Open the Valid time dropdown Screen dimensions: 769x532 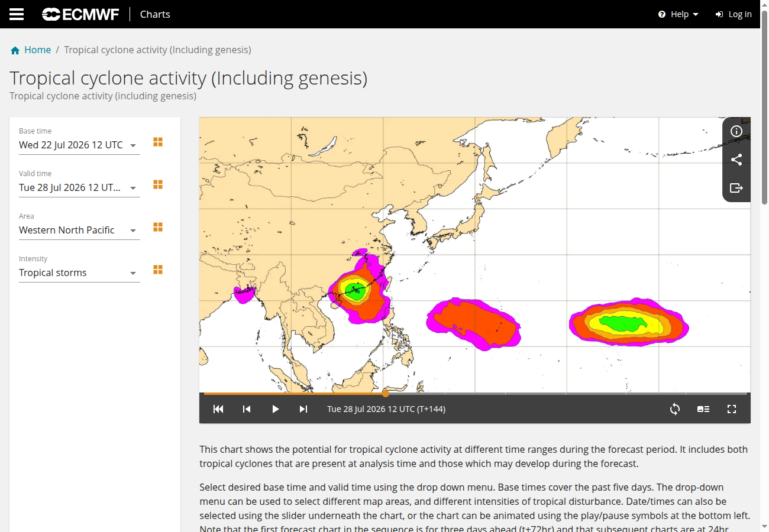click(x=79, y=187)
